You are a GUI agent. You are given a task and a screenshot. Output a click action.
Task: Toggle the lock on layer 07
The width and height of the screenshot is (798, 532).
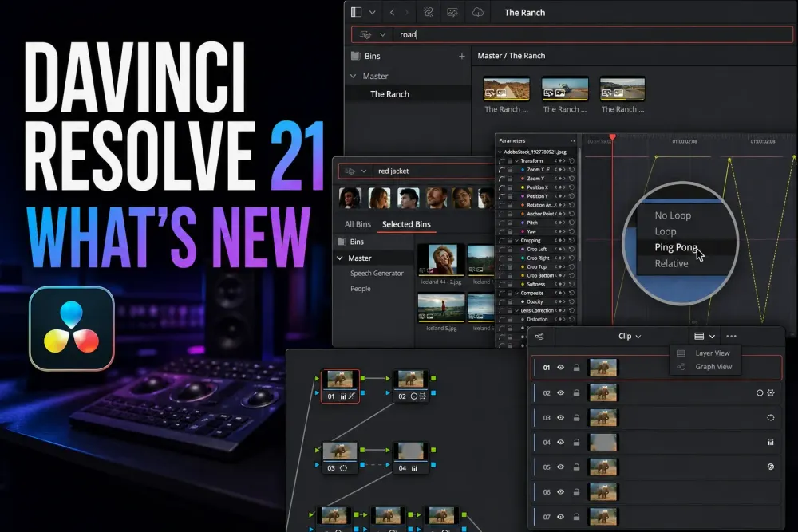[577, 517]
